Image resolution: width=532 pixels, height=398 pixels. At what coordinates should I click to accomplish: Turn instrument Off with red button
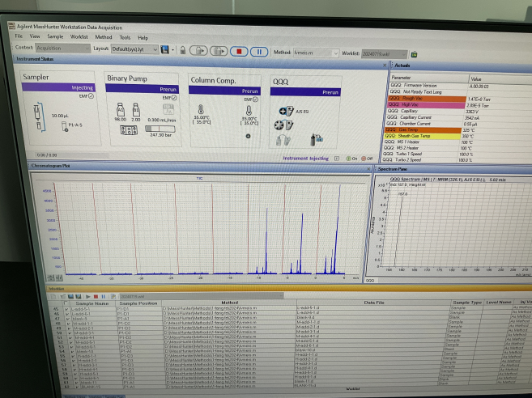pos(367,159)
